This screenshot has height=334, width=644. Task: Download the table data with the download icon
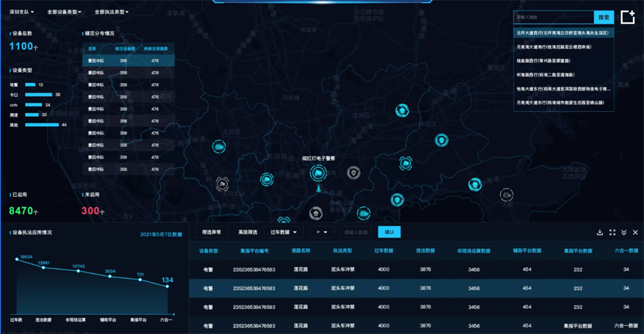click(x=600, y=232)
